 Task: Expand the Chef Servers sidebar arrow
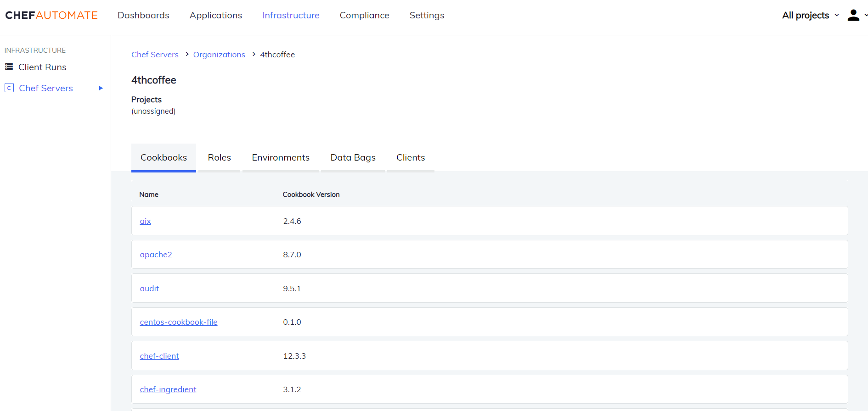[x=101, y=88]
